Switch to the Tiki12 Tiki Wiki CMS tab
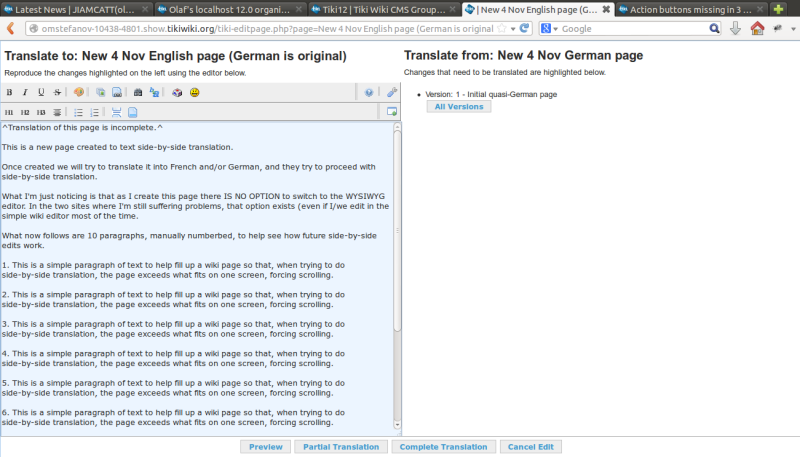This screenshot has width=800, height=457. pyautogui.click(x=384, y=9)
